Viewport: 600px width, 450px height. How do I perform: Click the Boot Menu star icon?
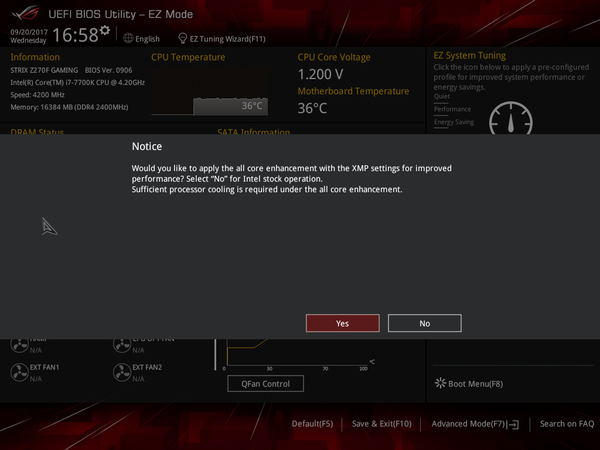point(440,383)
